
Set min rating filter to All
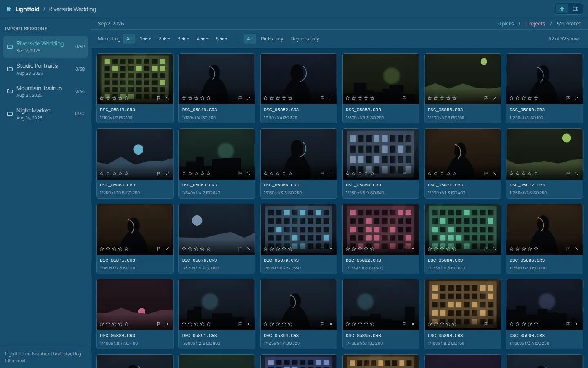pyautogui.click(x=129, y=39)
